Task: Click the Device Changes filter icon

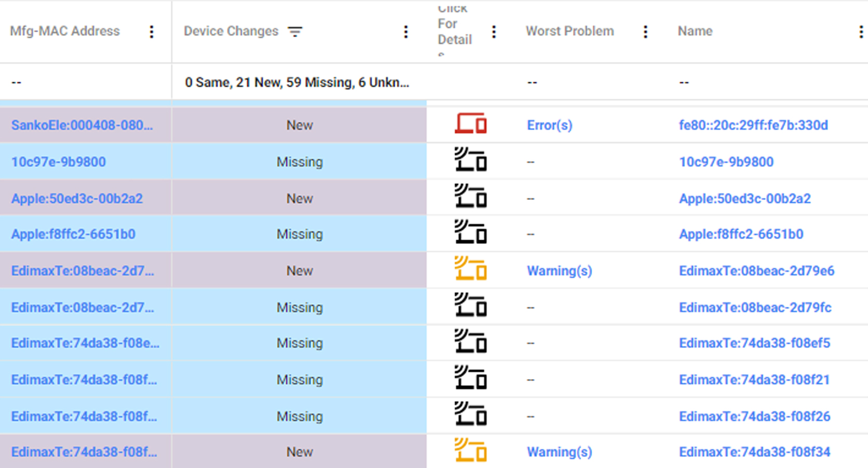Action: pyautogui.click(x=295, y=32)
